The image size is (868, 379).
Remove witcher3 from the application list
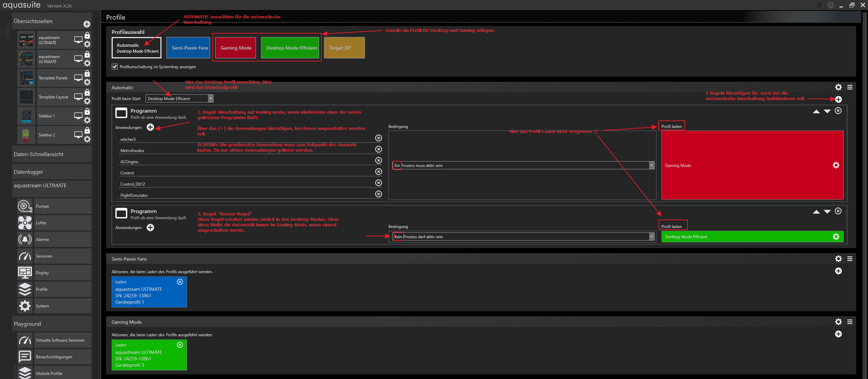(379, 138)
